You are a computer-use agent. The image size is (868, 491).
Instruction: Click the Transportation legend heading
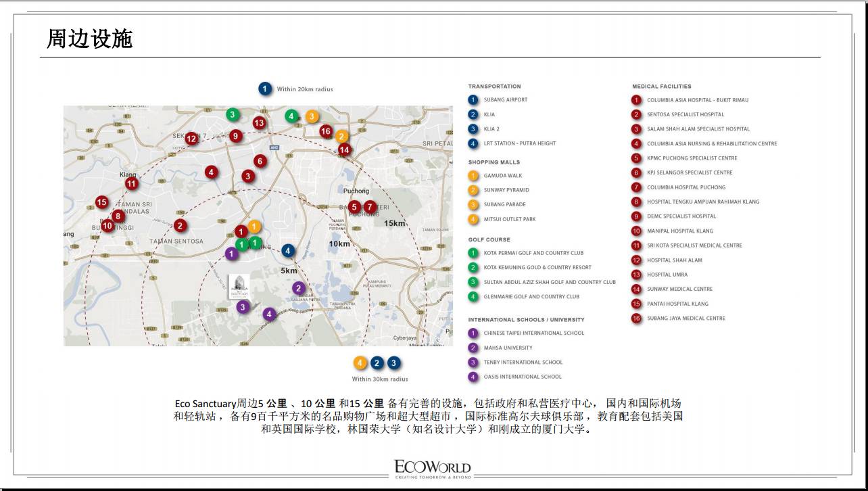(494, 87)
